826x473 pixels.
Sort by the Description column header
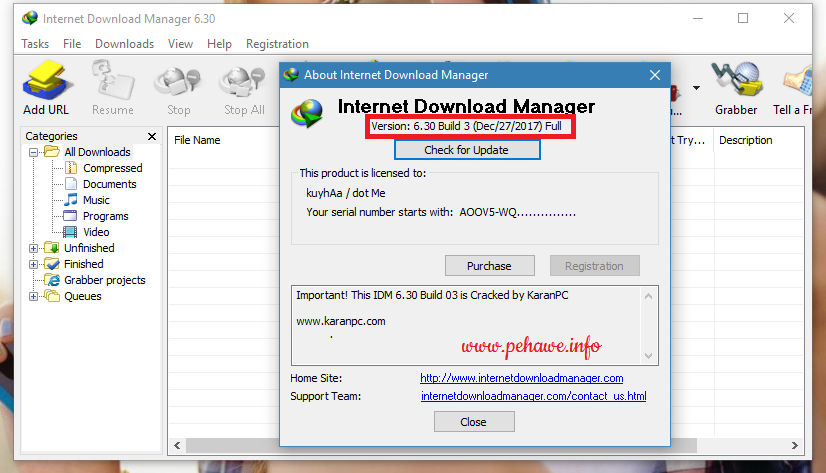point(745,140)
